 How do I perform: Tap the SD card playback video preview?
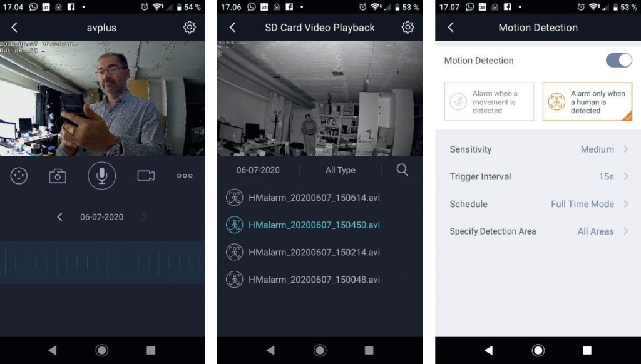pyautogui.click(x=320, y=98)
